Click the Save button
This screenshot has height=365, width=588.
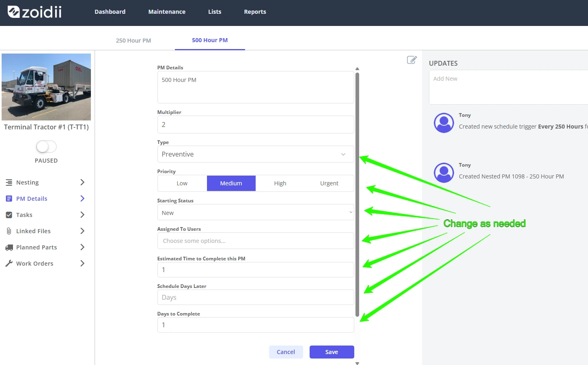click(332, 352)
